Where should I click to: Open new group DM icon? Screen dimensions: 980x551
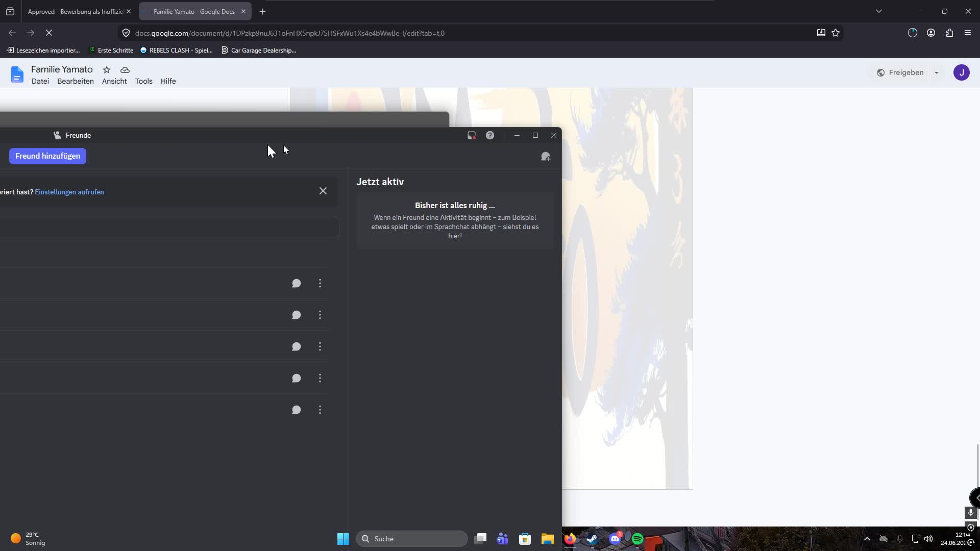click(546, 157)
